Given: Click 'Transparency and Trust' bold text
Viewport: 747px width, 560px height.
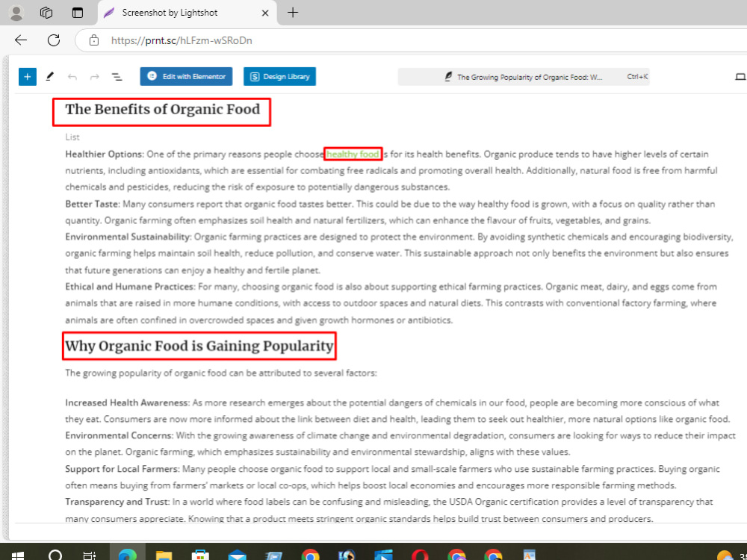Looking at the screenshot, I should (x=117, y=502).
